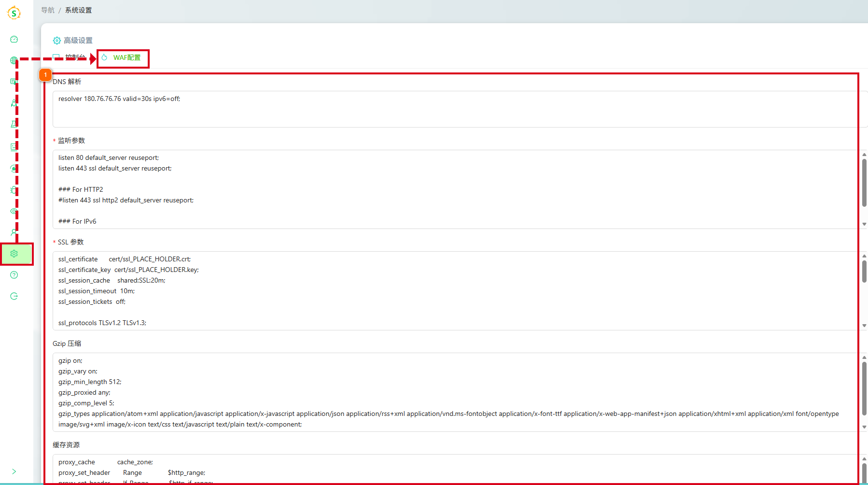Viewport: 868px width, 485px height.
Task: Open the rocket icon in the sidebar
Action: click(14, 103)
